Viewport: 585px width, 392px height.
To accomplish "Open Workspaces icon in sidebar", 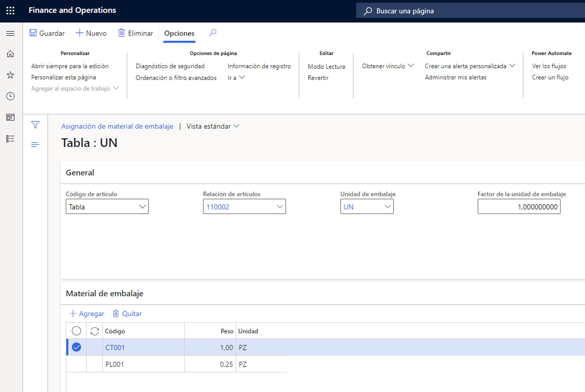I will pos(10,117).
